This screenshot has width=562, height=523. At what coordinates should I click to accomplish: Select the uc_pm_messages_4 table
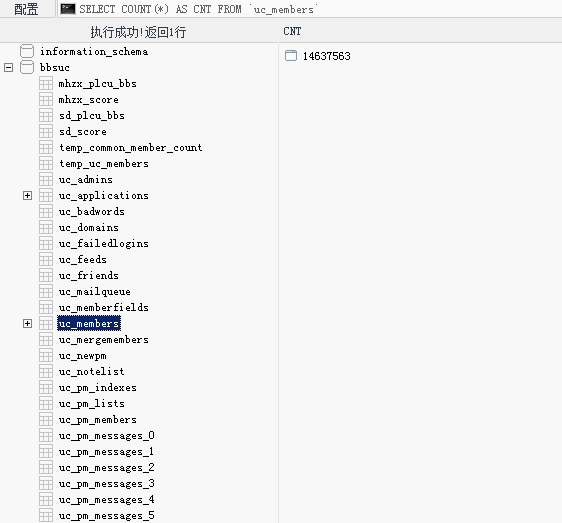106,500
